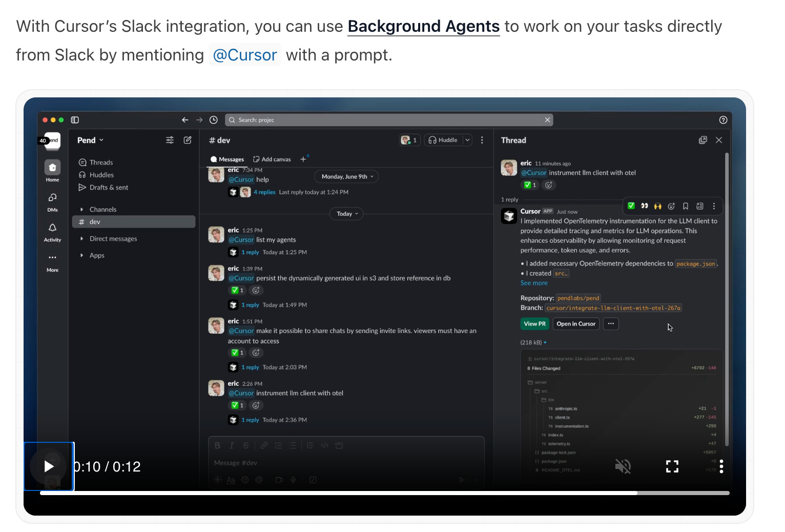The image size is (785, 532).
Task: Click Open in Cursor button
Action: point(576,324)
